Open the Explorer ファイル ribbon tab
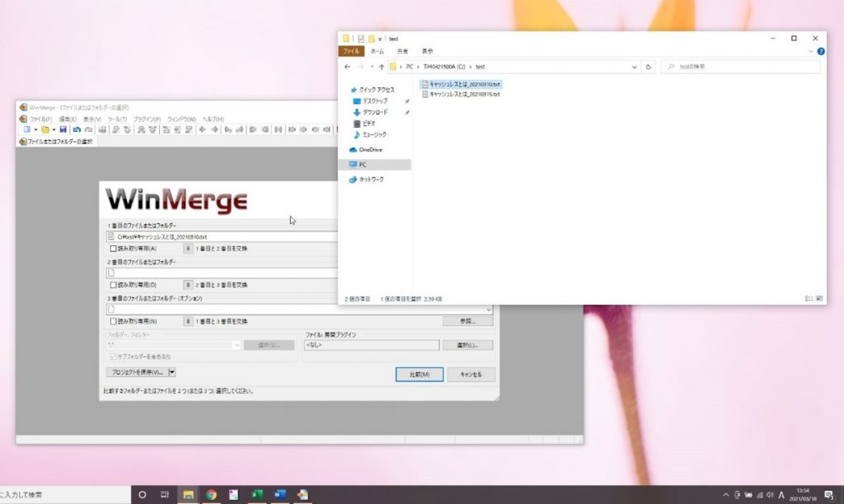The image size is (844, 504). (351, 51)
